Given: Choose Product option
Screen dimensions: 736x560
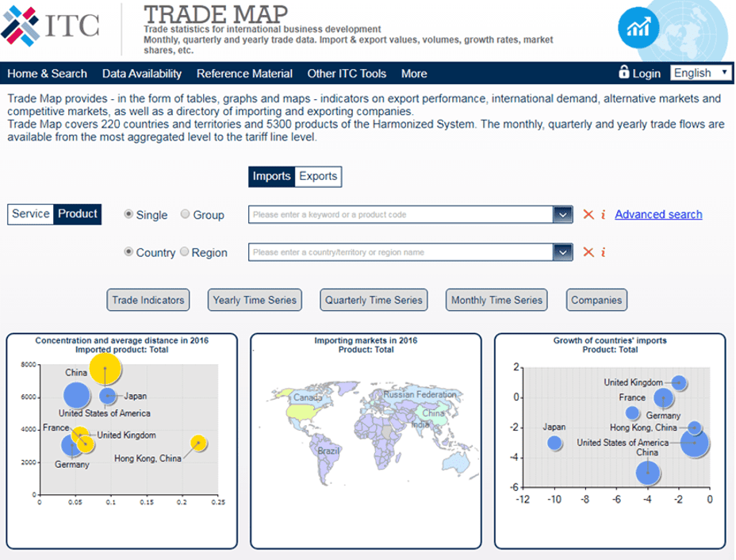Looking at the screenshot, I should pyautogui.click(x=78, y=214).
